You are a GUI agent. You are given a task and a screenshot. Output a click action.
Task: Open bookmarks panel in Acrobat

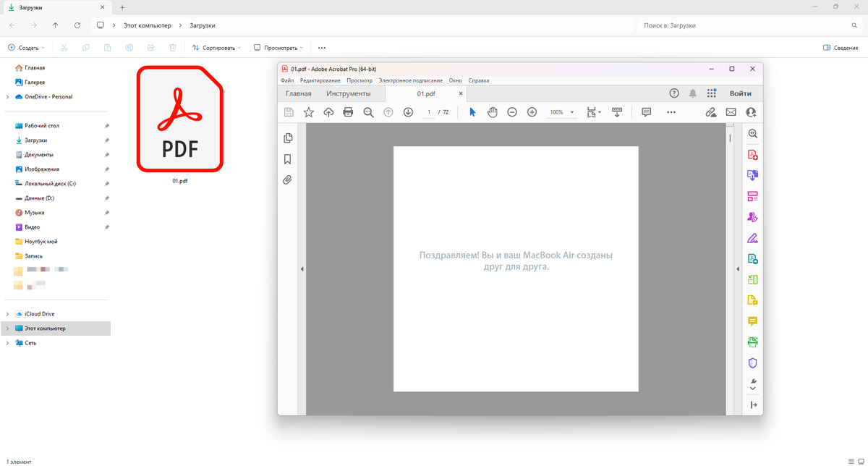pos(288,159)
